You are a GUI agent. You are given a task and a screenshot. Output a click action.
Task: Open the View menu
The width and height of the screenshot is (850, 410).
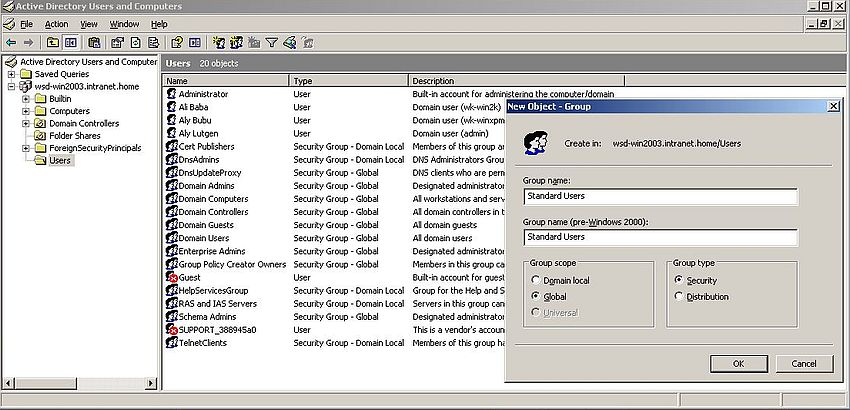(x=89, y=23)
